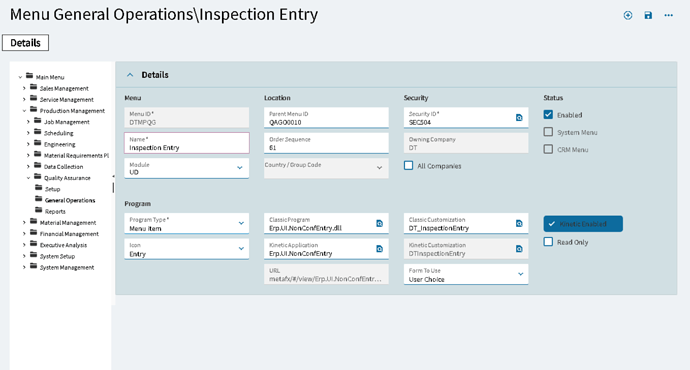This screenshot has height=370, width=690.
Task: Click the Classic Customization search icon
Action: (519, 223)
